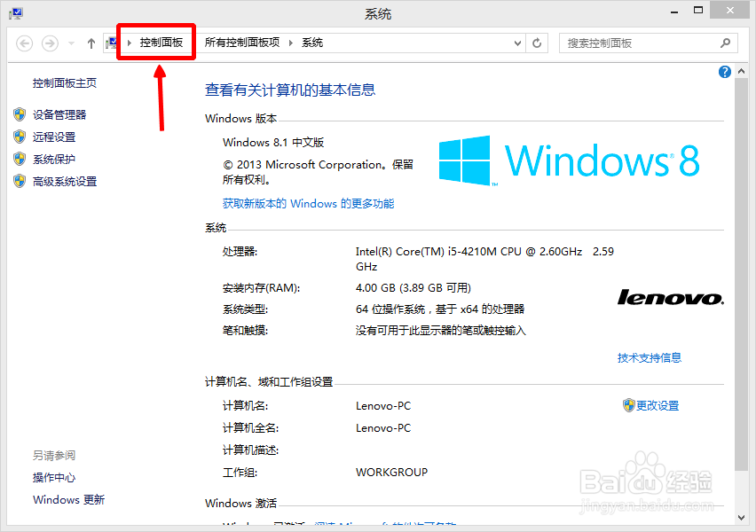Viewport: 756px width, 532px height.
Task: Click the scrollbar up arrow
Action: coord(742,71)
